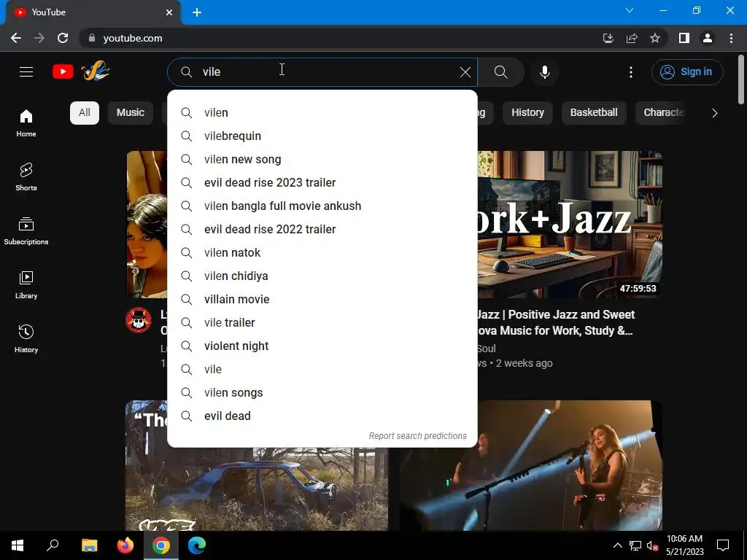The height and width of the screenshot is (560, 747).
Task: Show more filter chips with right arrow
Action: [x=714, y=113]
